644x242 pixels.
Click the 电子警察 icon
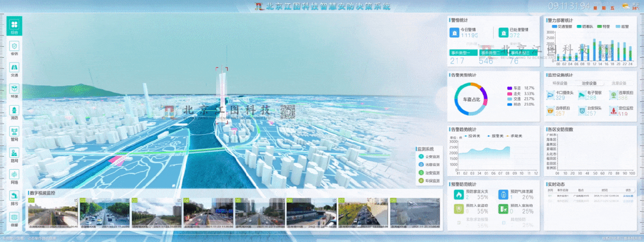click(581, 95)
